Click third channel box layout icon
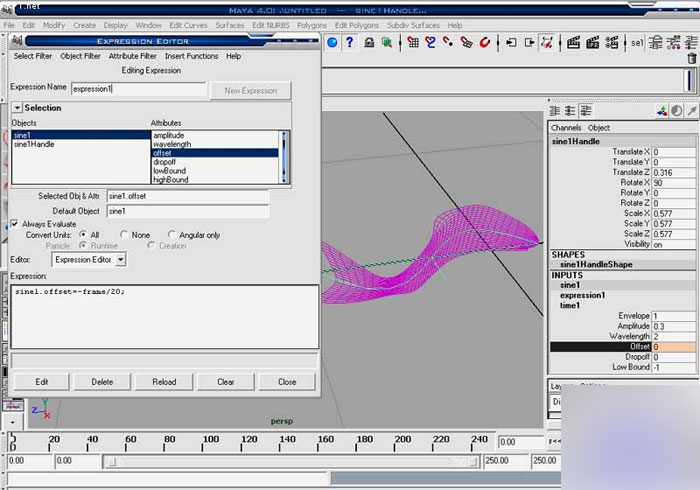The height and width of the screenshot is (490, 700). (x=586, y=111)
